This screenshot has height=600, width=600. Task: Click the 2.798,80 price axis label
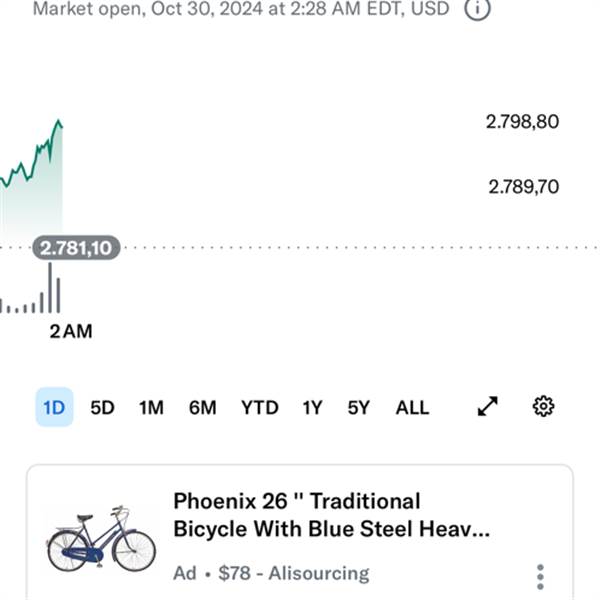[522, 122]
